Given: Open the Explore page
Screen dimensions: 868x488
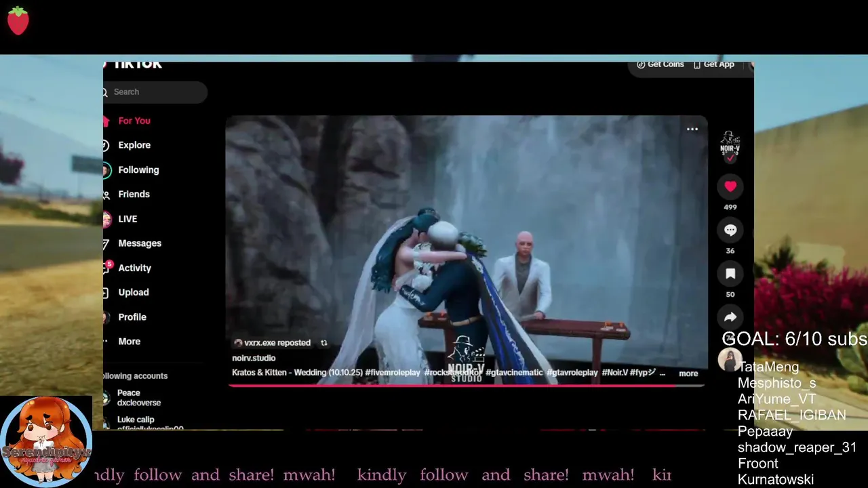Looking at the screenshot, I should click(134, 145).
